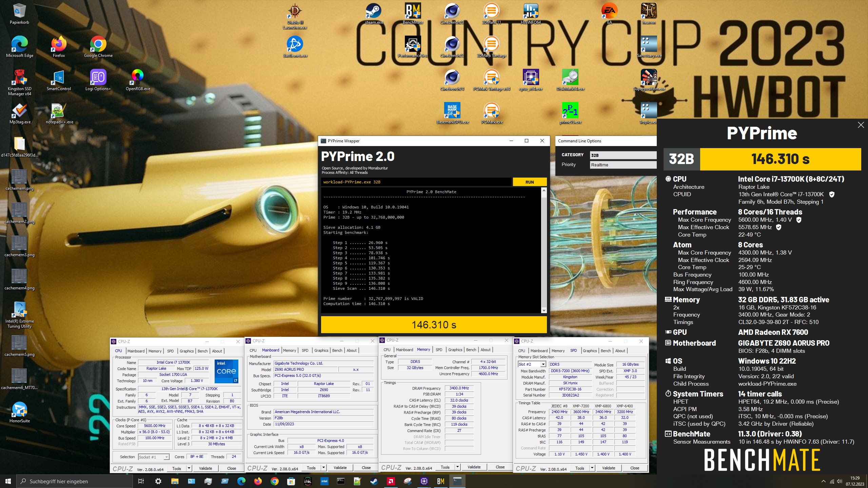Open OpenRGB.exe desktop icon

[138, 80]
